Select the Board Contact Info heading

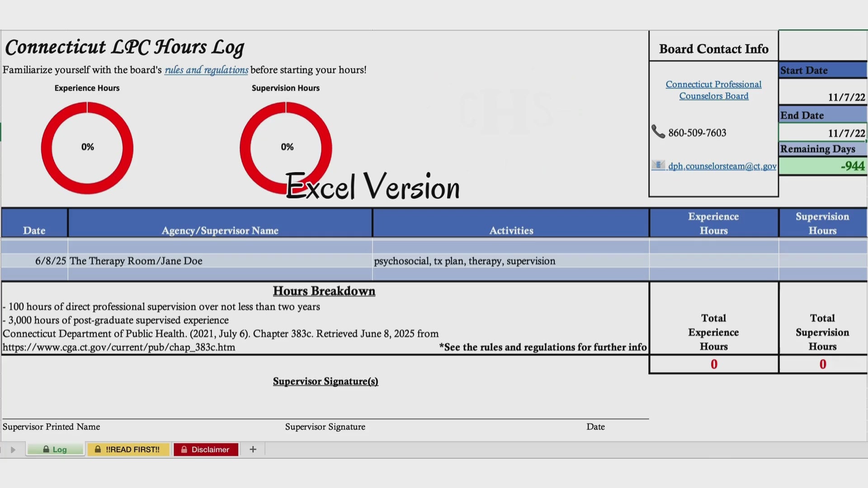713,49
